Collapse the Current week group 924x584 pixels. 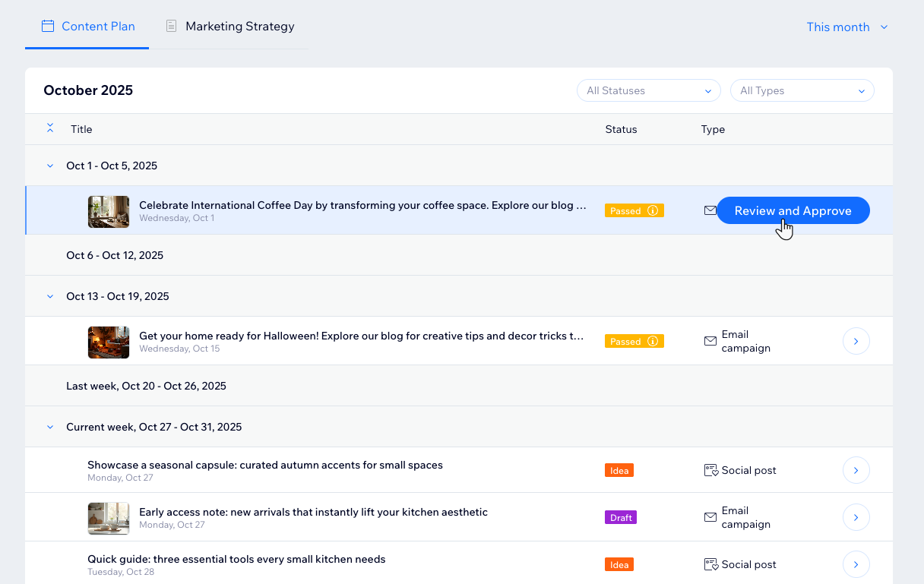pos(50,428)
